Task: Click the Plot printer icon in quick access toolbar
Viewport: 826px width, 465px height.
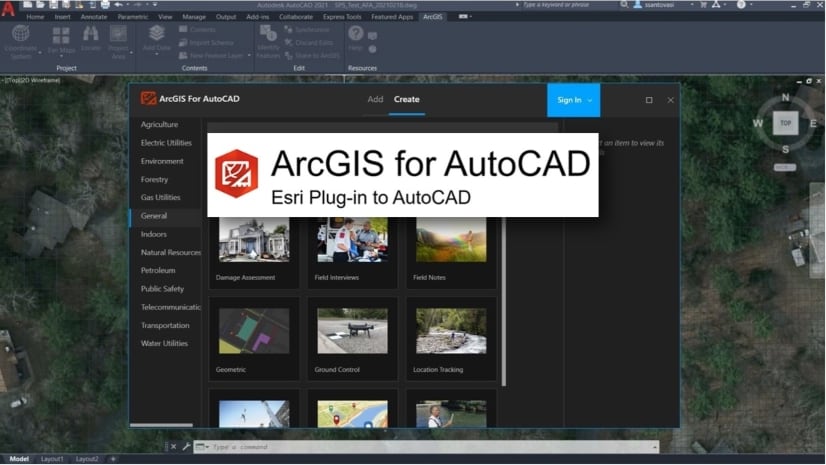Action: pyautogui.click(x=105, y=5)
